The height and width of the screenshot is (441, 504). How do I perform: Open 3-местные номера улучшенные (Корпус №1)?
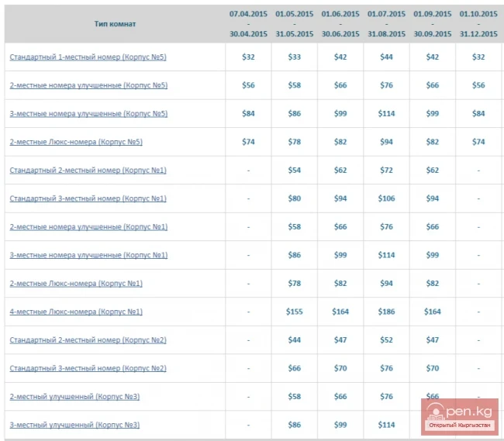pyautogui.click(x=88, y=255)
